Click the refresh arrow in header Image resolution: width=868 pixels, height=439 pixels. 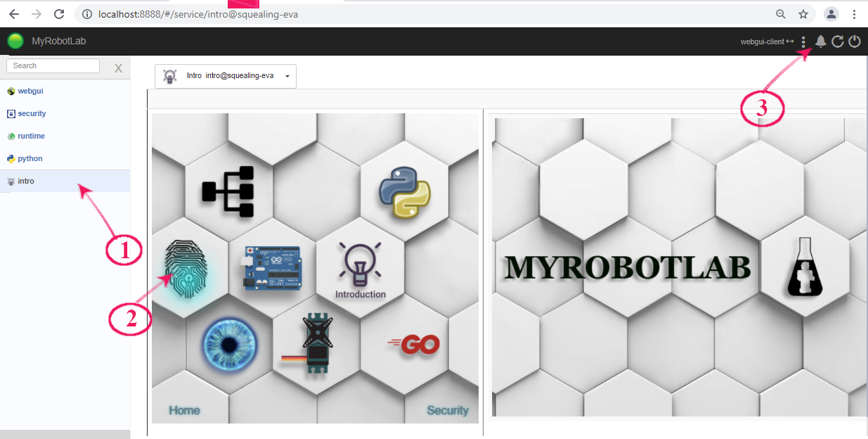pyautogui.click(x=837, y=42)
